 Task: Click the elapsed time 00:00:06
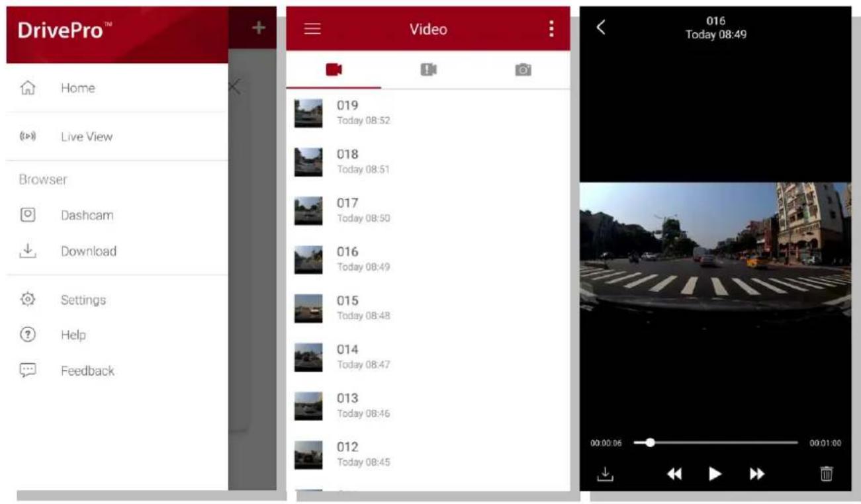point(606,443)
